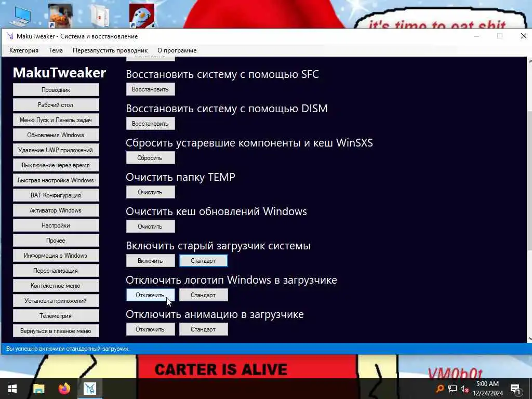Click Отключить for bootloader animation
Image resolution: width=532 pixels, height=399 pixels.
pos(150,329)
